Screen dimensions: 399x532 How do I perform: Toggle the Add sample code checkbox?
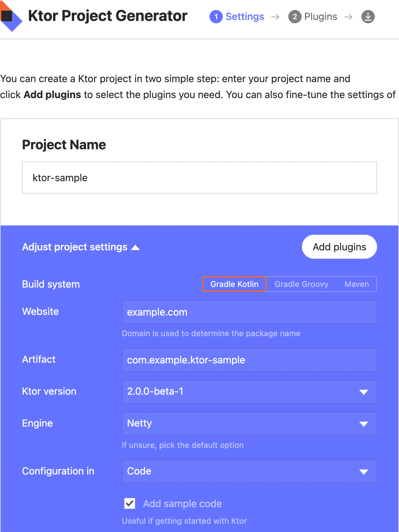(130, 503)
